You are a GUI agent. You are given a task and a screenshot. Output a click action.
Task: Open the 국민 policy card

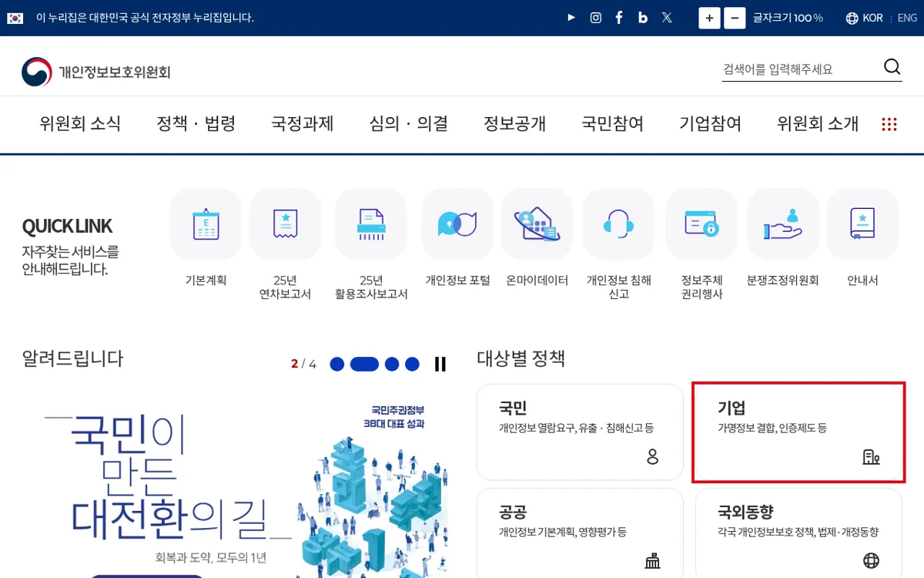tap(580, 432)
